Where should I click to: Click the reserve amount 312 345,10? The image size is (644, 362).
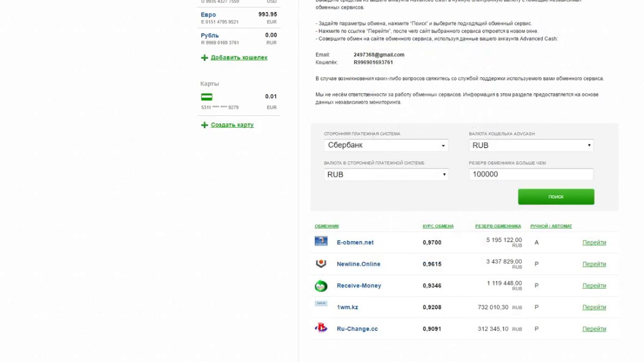click(493, 329)
